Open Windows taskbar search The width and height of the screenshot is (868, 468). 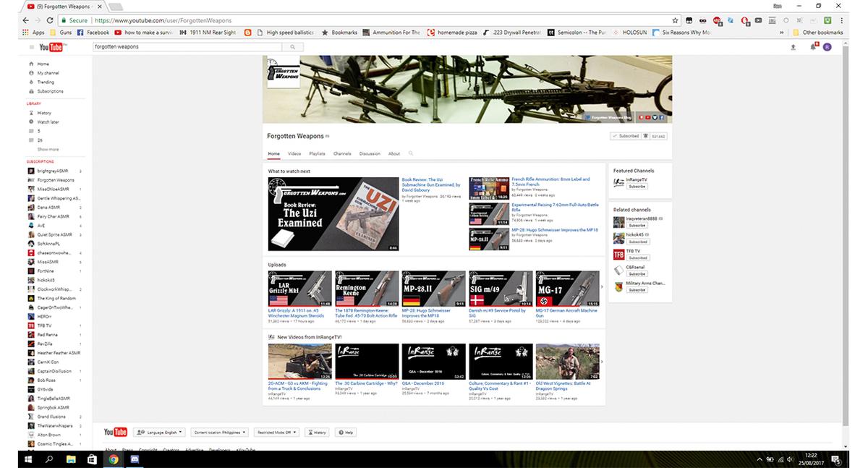(x=50, y=459)
